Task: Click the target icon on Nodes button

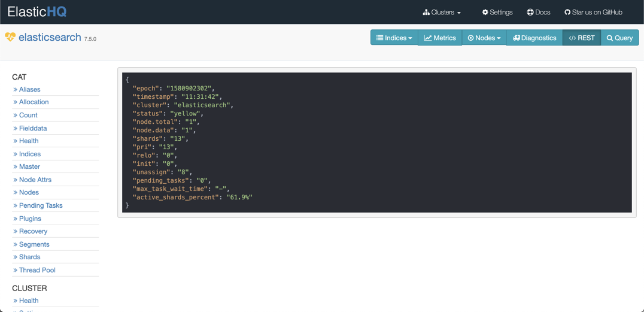Action: [x=470, y=38]
